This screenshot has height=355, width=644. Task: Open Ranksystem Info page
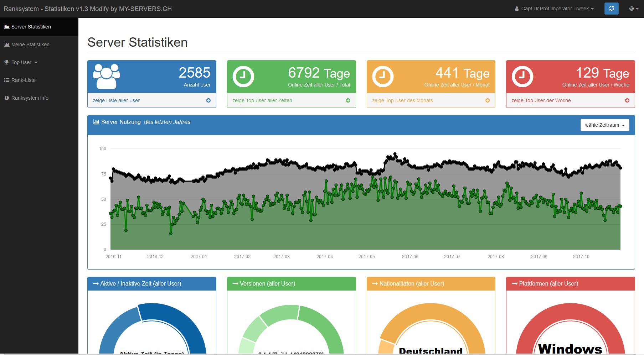30,98
